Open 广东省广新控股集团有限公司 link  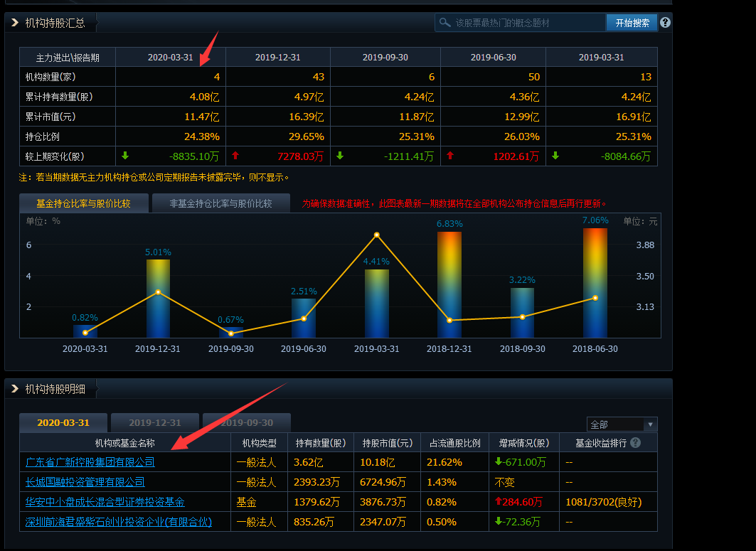tap(90, 462)
